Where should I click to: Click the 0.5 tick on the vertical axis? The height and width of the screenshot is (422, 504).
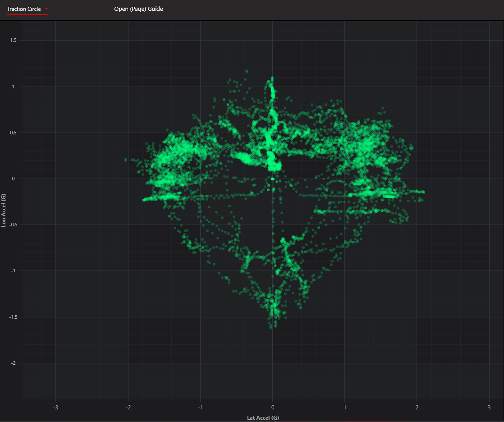click(x=13, y=133)
